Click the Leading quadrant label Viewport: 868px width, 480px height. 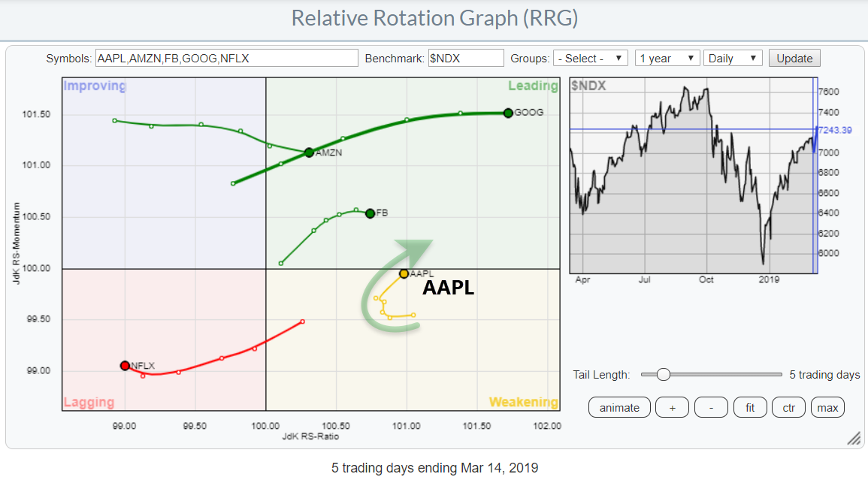[x=533, y=86]
